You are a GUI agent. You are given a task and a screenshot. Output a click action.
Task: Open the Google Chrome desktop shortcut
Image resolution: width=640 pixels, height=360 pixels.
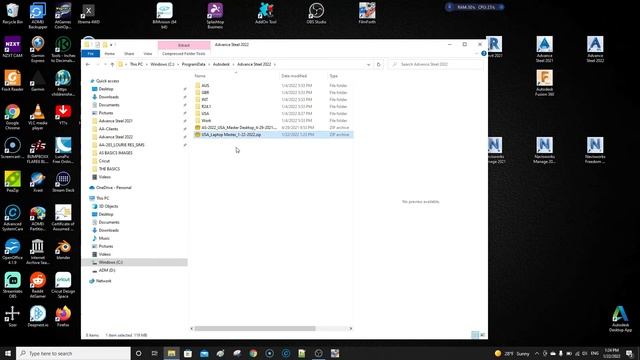click(x=12, y=116)
